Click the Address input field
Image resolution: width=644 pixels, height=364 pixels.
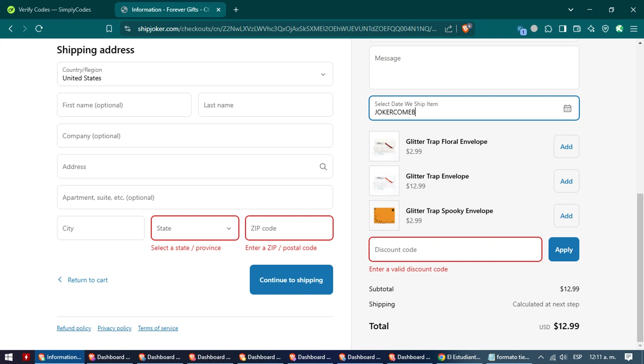[195, 167]
